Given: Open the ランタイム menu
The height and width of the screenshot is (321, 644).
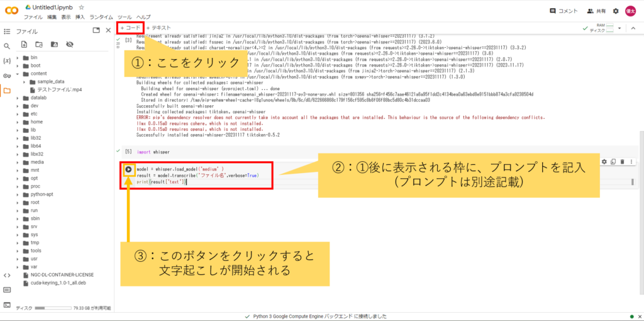Looking at the screenshot, I should click(101, 16).
